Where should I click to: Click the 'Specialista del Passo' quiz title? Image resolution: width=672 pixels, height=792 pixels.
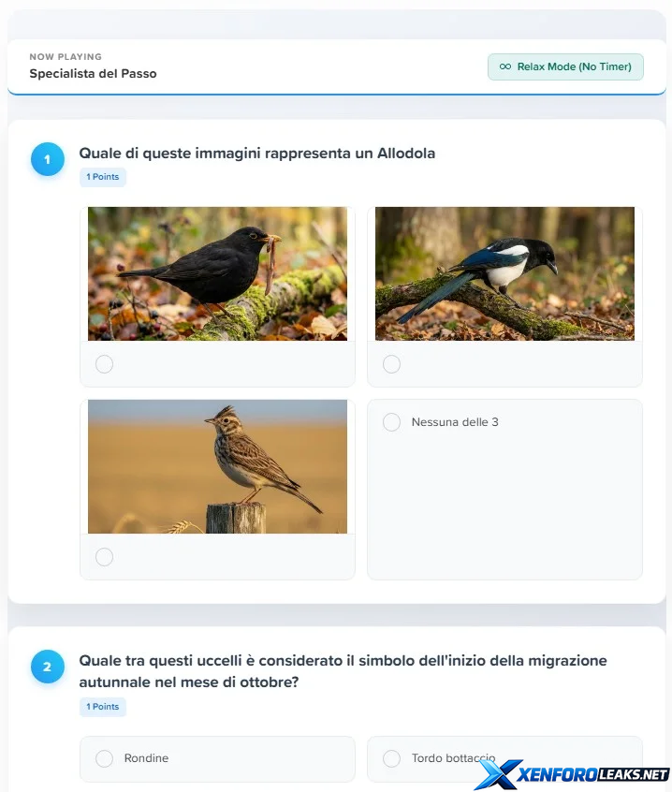click(x=93, y=74)
